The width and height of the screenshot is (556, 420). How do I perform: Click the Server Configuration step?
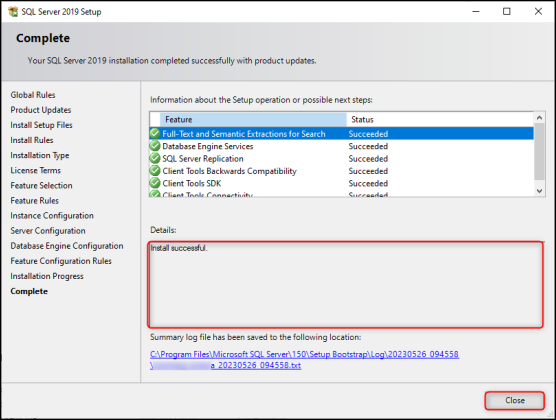click(48, 231)
